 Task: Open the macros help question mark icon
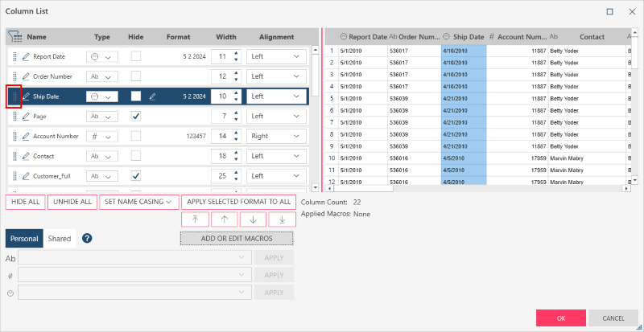click(87, 239)
